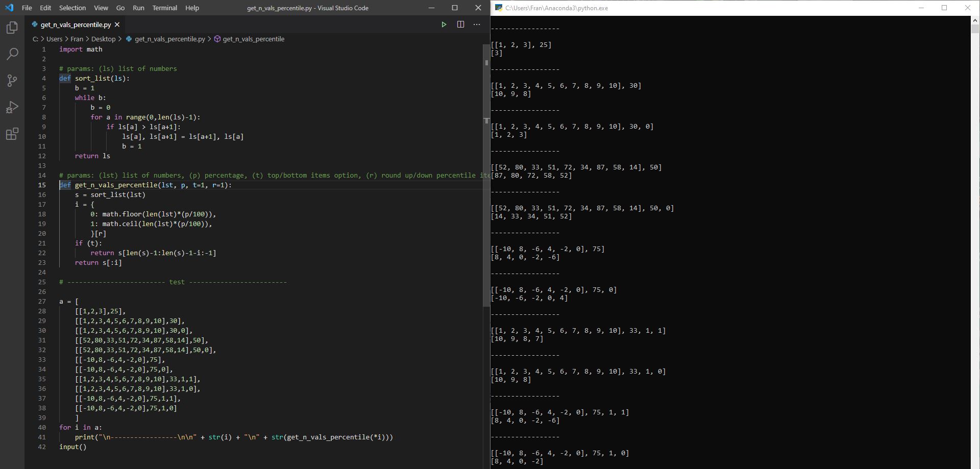Click line number 15 in the gutter
Viewport: 980px width, 469px height.
(42, 185)
